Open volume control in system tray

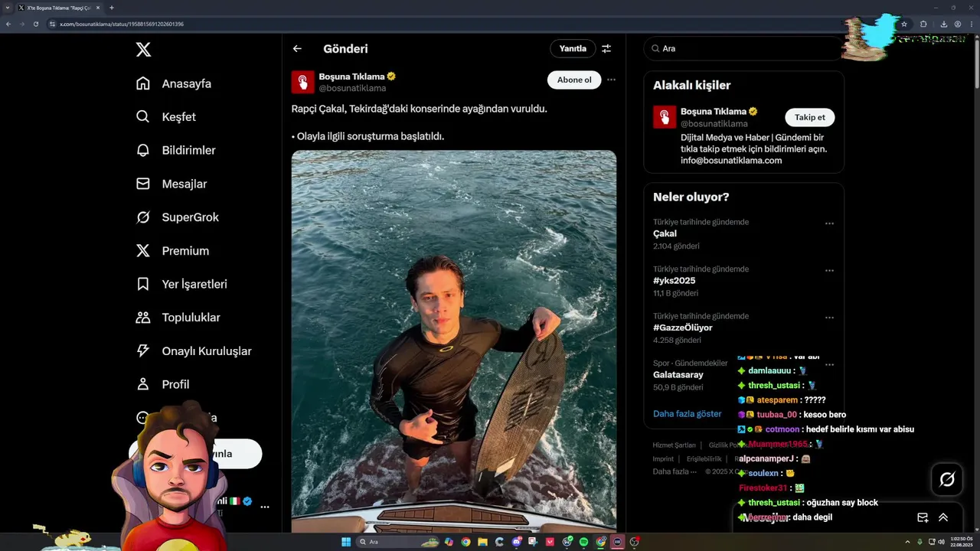click(x=941, y=542)
